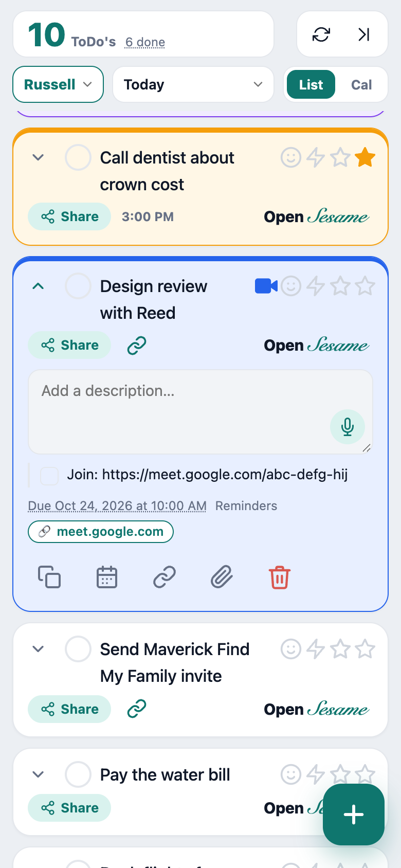This screenshot has width=401, height=868.
Task: Click the Pay the water bill title
Action: (x=165, y=774)
